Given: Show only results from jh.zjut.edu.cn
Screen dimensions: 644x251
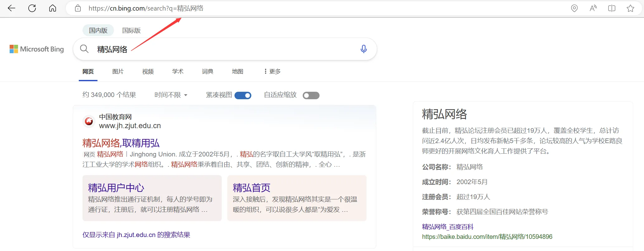Looking at the screenshot, I should [136, 235].
